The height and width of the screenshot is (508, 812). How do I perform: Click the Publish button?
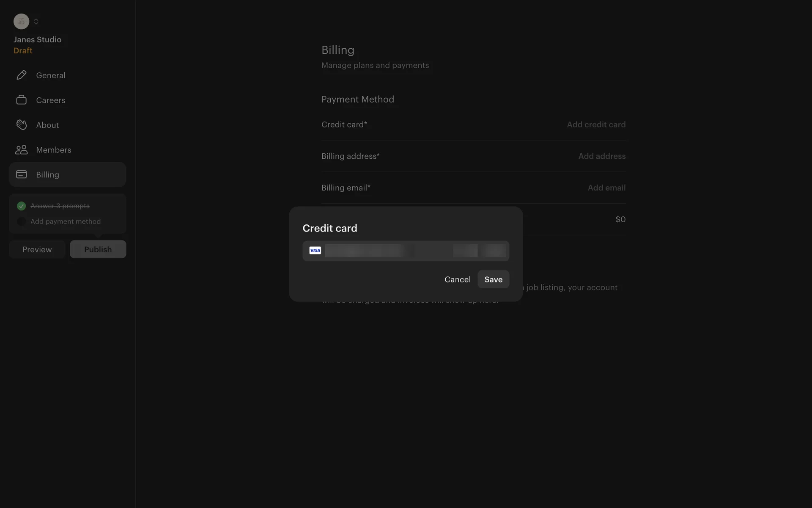pyautogui.click(x=98, y=249)
